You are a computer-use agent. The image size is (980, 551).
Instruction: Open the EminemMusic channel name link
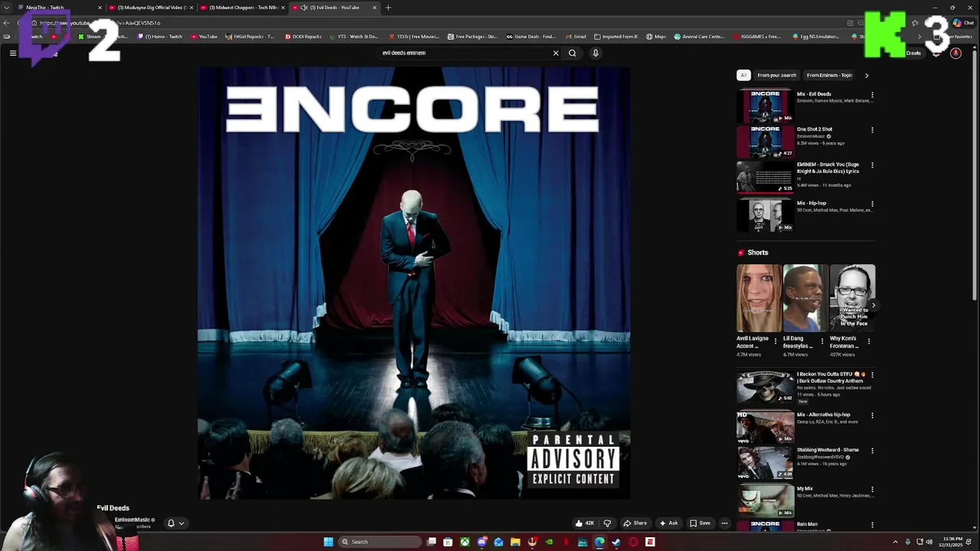132,520
